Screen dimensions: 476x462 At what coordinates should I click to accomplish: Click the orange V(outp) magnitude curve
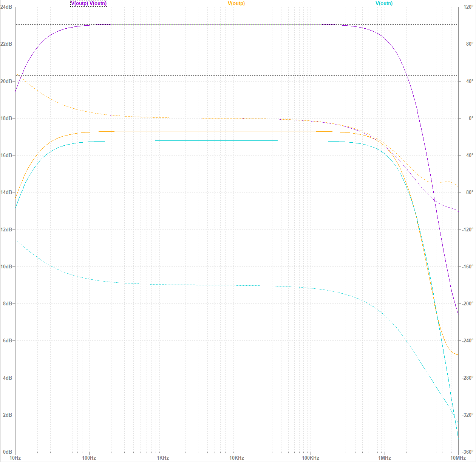click(189, 132)
